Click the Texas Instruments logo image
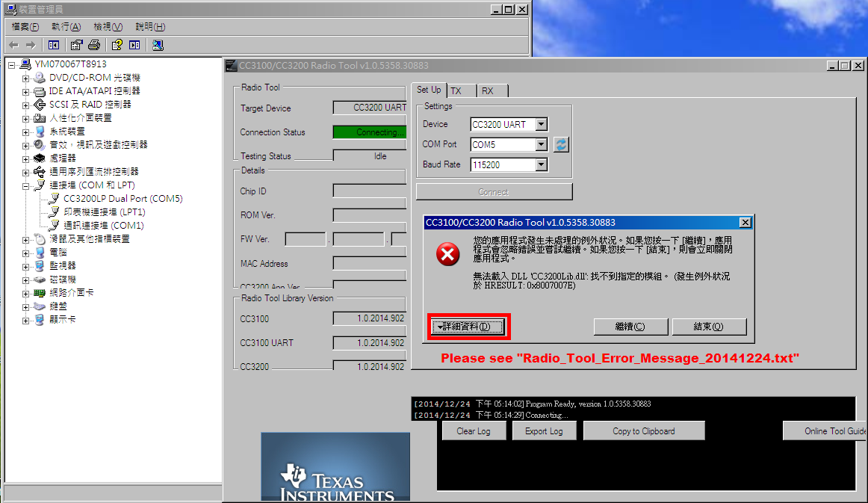Screen dimensions: 868x503 tap(335, 467)
